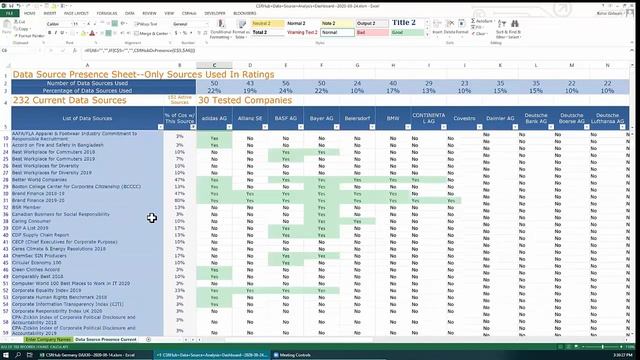Apply the Good cell style
The width and height of the screenshot is (640, 360).
point(407,32)
